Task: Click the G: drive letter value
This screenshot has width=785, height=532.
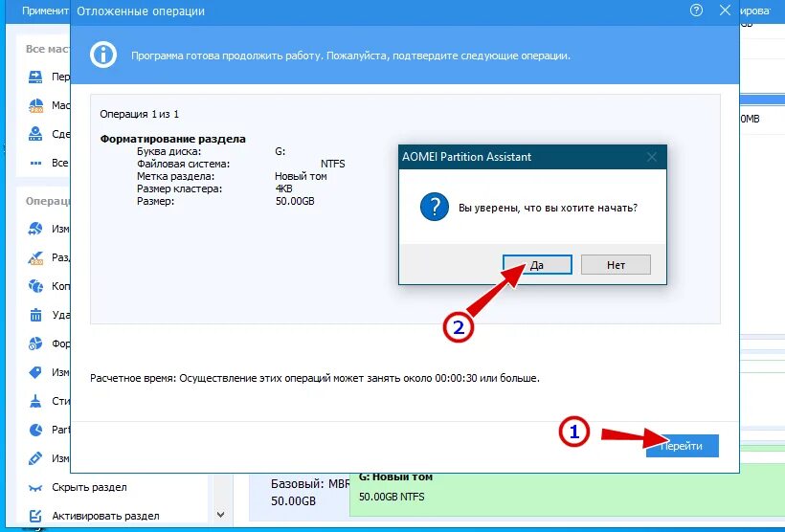Action: pos(280,151)
